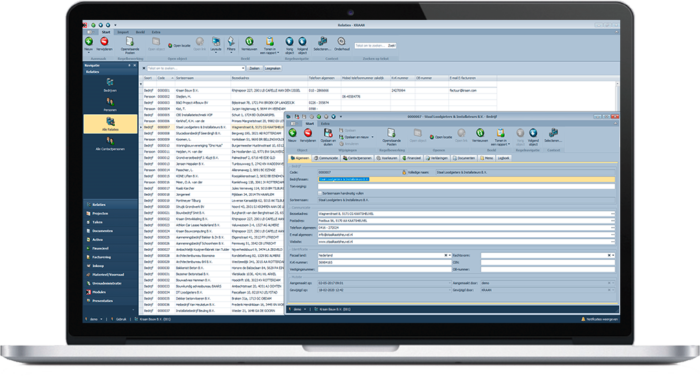The height and width of the screenshot is (376, 700).
Task: Open the Layouts dropdown in main ribbon
Action: (x=216, y=44)
